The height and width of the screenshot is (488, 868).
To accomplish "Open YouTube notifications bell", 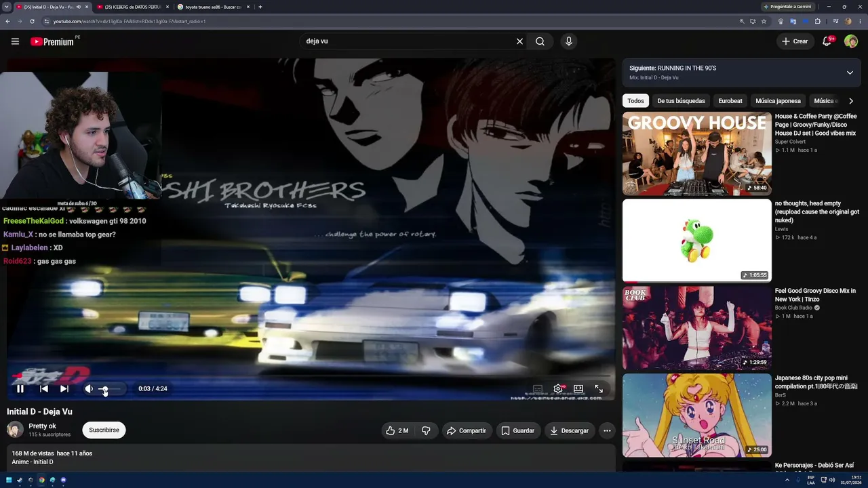I will (x=827, y=41).
